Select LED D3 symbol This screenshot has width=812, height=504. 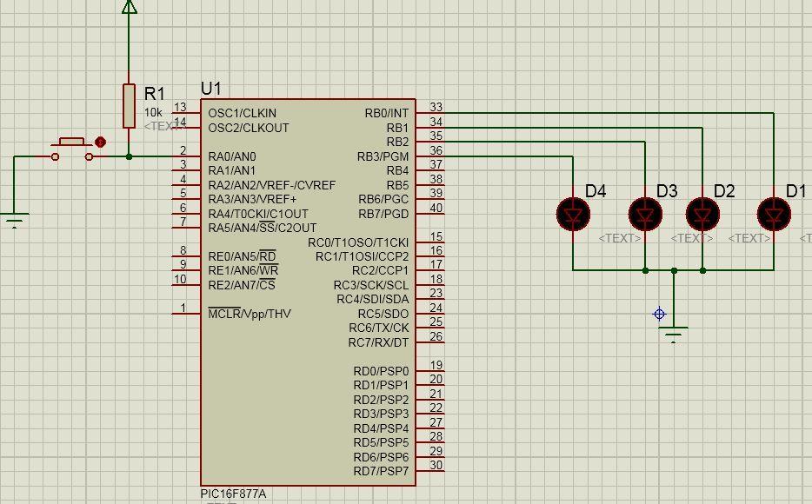click(645, 214)
